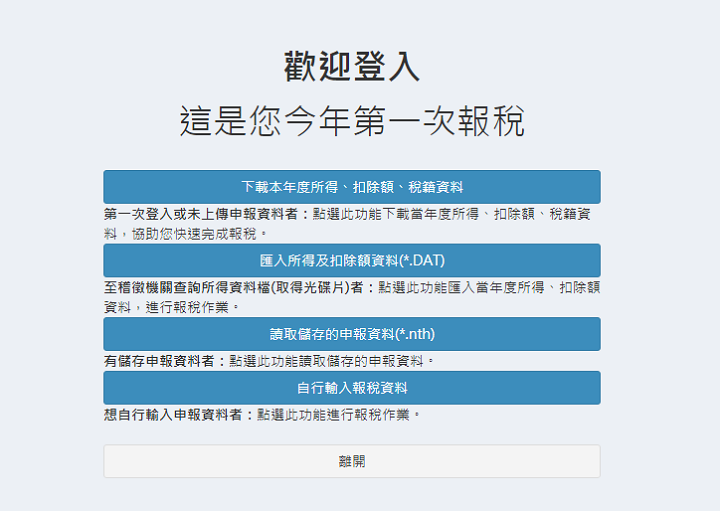
Task: Click text 點選此功能匯入當年度所得 description
Action: click(470, 288)
